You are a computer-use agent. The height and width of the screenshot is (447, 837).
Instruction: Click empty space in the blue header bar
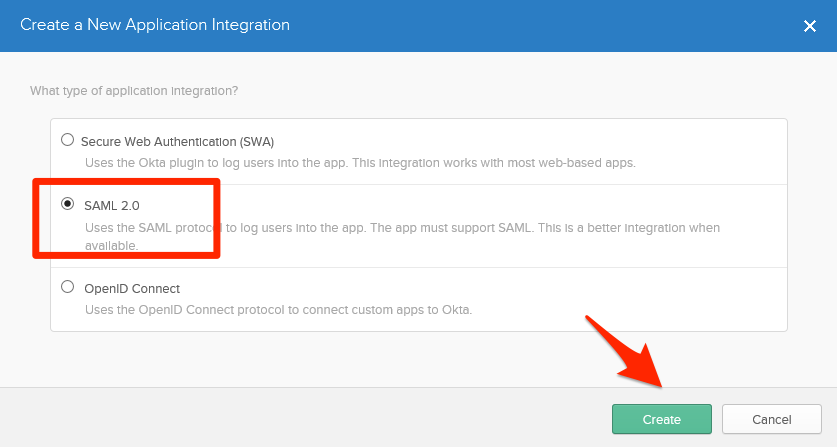click(550, 26)
